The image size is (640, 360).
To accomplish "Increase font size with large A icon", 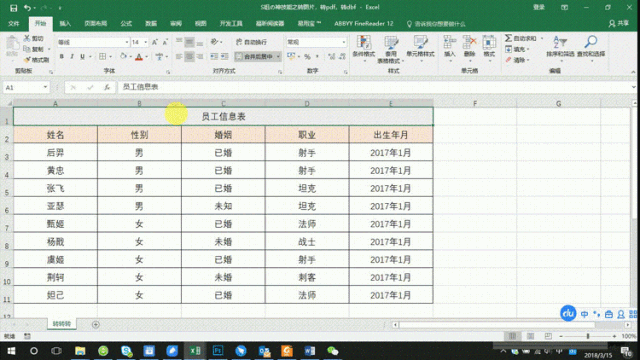I will 155,42.
